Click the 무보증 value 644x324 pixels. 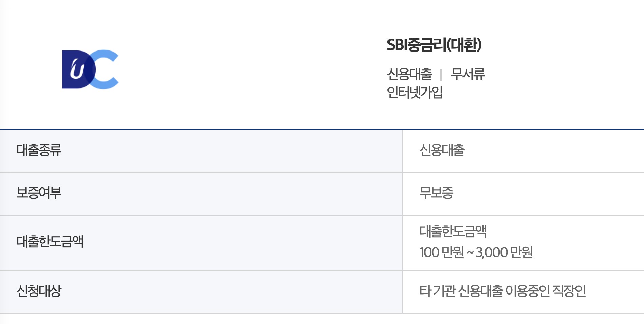coord(436,193)
